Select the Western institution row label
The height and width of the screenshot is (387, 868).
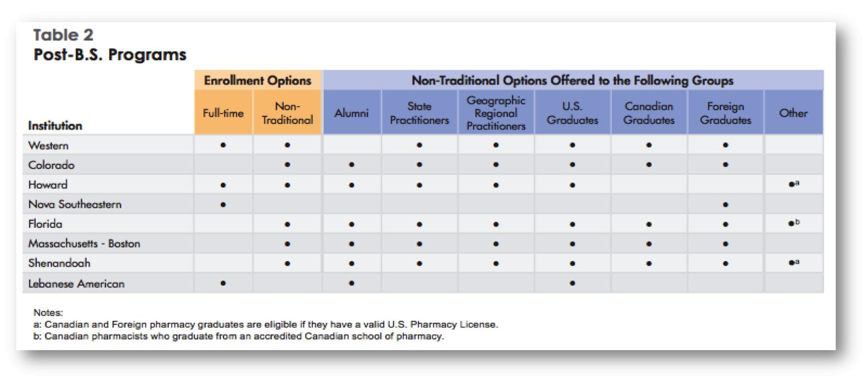[48, 146]
